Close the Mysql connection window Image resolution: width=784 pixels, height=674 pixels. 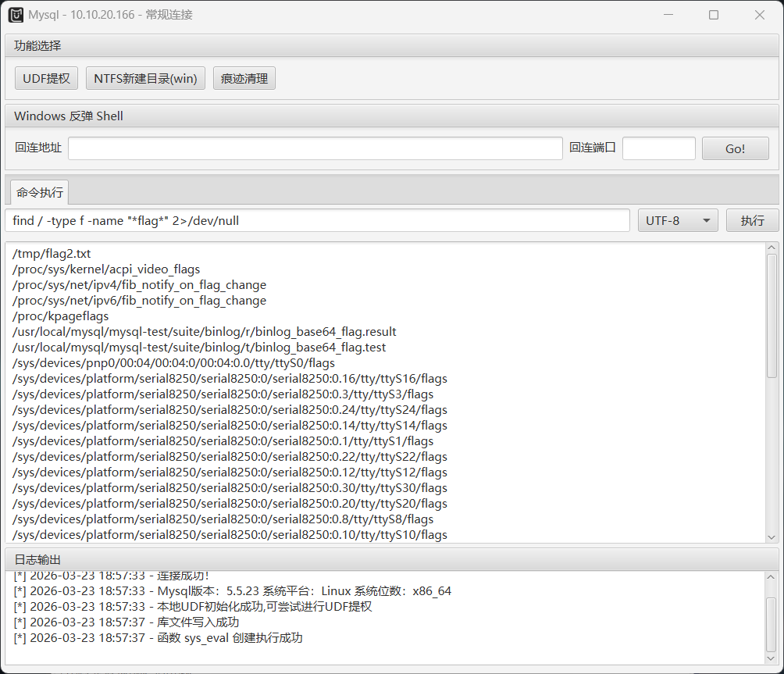click(x=759, y=15)
